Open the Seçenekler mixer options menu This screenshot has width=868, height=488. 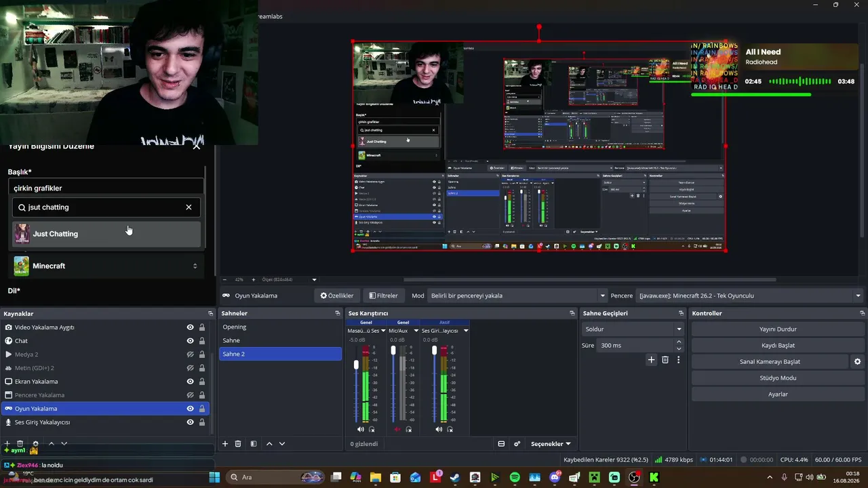click(551, 444)
